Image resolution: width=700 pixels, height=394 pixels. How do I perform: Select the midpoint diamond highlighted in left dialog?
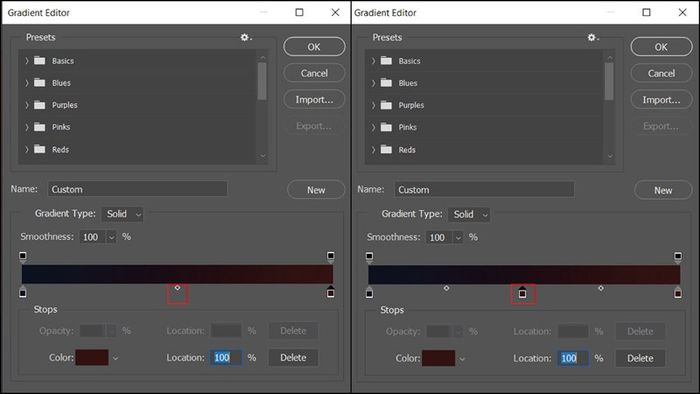(177, 288)
